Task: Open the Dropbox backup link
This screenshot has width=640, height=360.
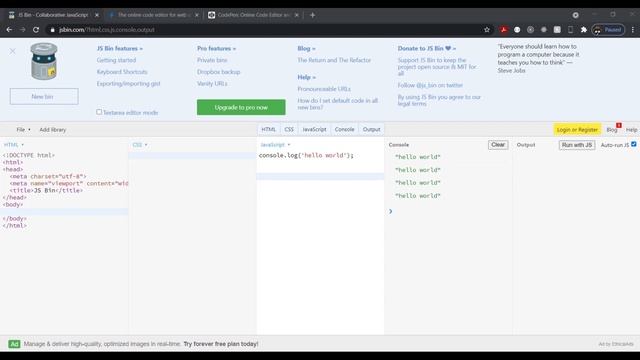Action: 218,72
